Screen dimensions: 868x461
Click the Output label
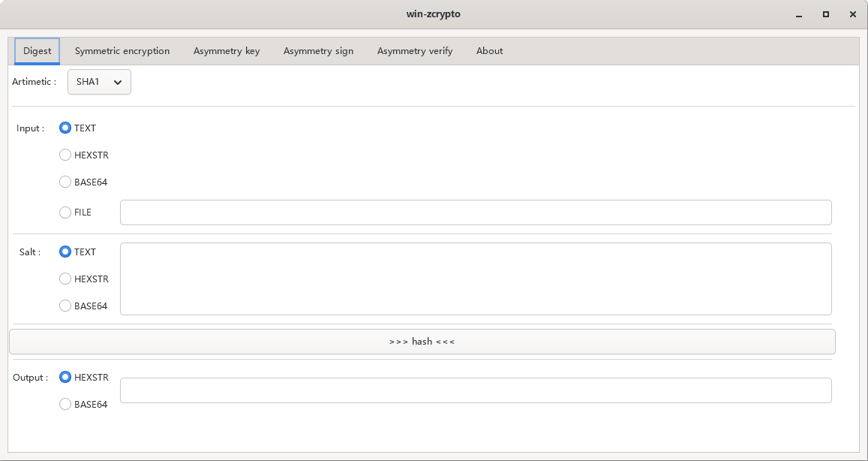(x=31, y=378)
